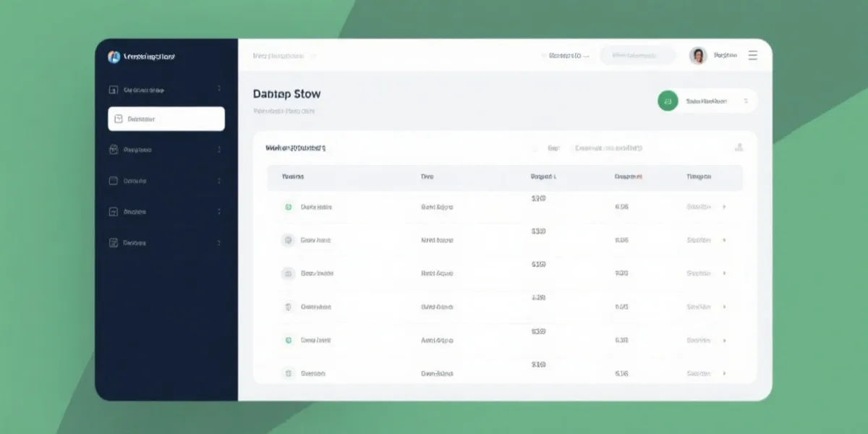Click the user avatar photo in the top bar
This screenshot has height=434, width=868.
(698, 56)
